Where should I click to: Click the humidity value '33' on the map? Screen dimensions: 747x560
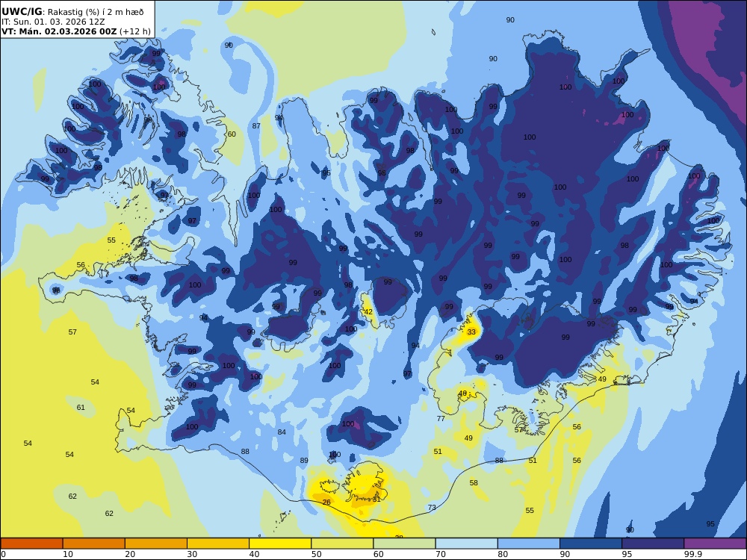(471, 332)
